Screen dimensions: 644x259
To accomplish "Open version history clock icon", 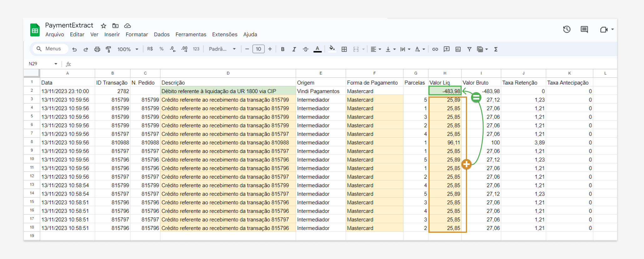I will [x=567, y=29].
